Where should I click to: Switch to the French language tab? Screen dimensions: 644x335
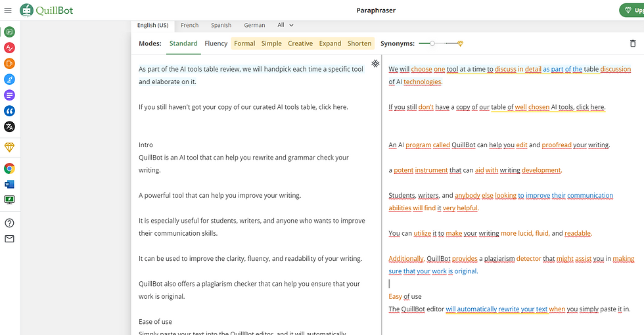190,25
